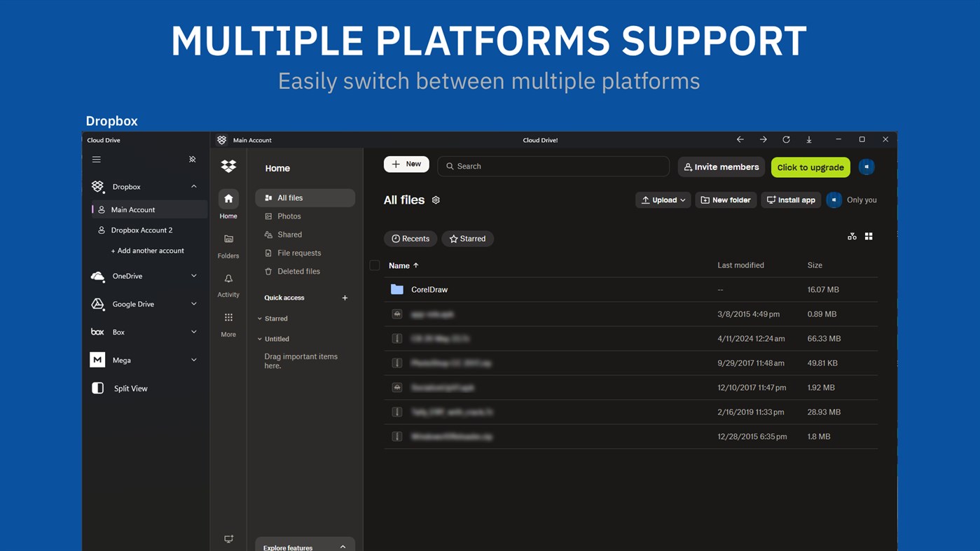
Task: Expand the Mega section
Action: click(x=194, y=360)
